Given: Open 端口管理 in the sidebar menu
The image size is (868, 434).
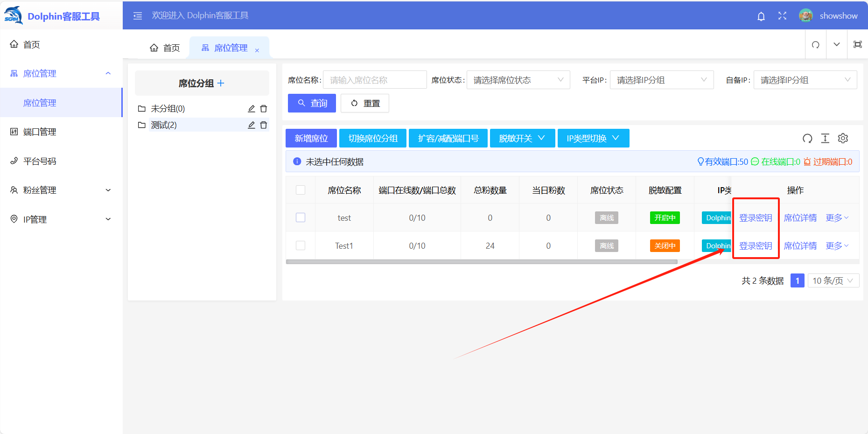Looking at the screenshot, I should [x=40, y=132].
